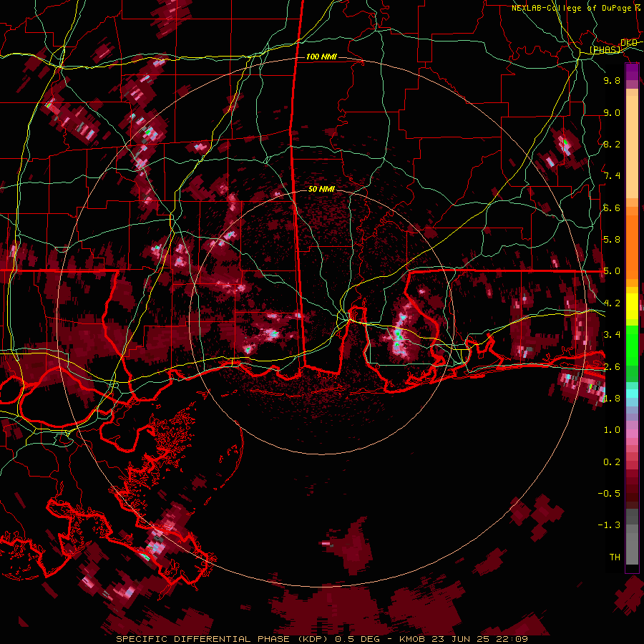Pick the orange segment of the color bar

point(632,243)
